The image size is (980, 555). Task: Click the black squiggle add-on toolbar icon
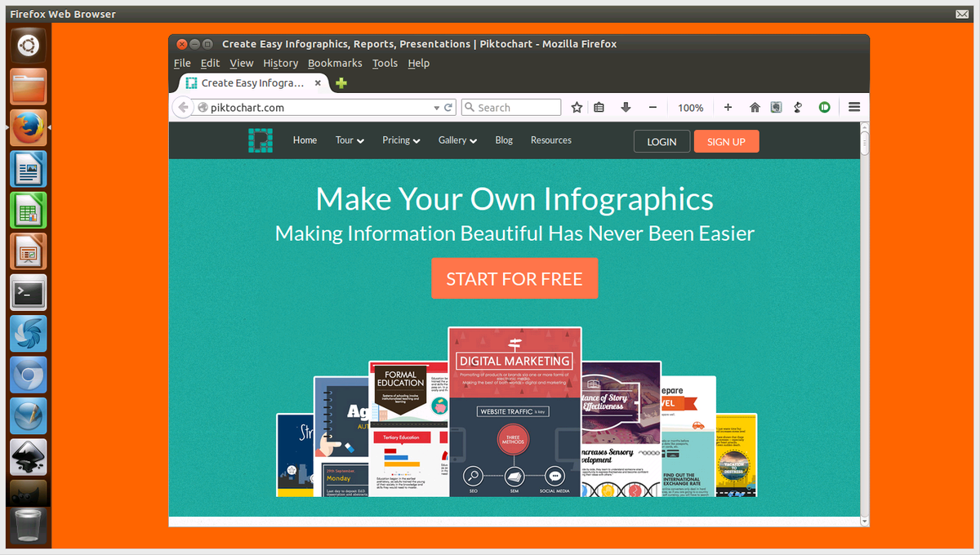pyautogui.click(x=800, y=107)
